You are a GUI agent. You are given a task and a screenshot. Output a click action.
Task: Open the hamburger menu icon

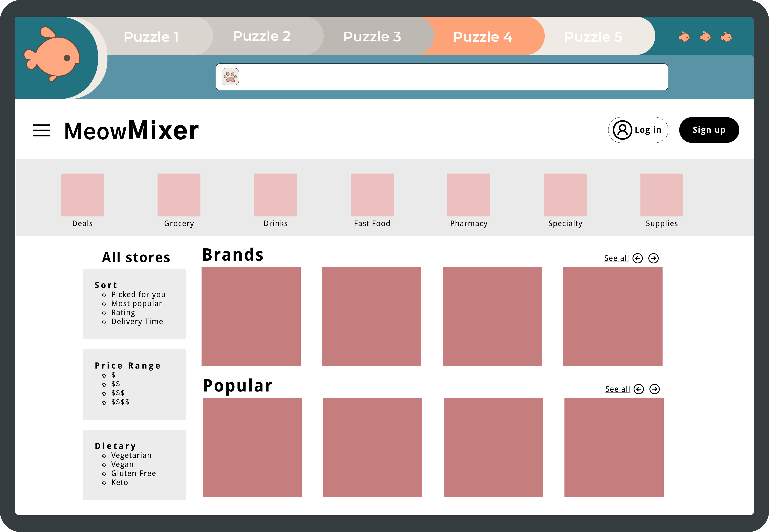tap(41, 130)
